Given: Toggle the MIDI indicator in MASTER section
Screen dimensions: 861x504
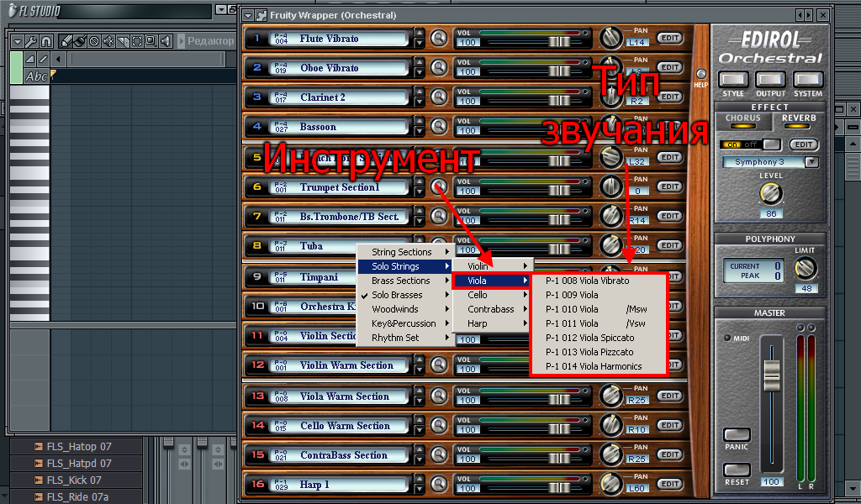Looking at the screenshot, I should tap(727, 338).
